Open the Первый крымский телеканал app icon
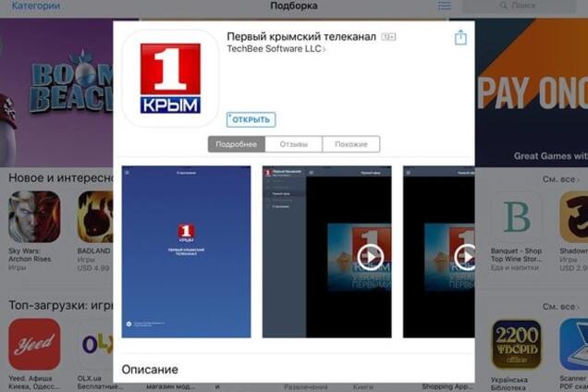The height and width of the screenshot is (392, 588). (170, 79)
